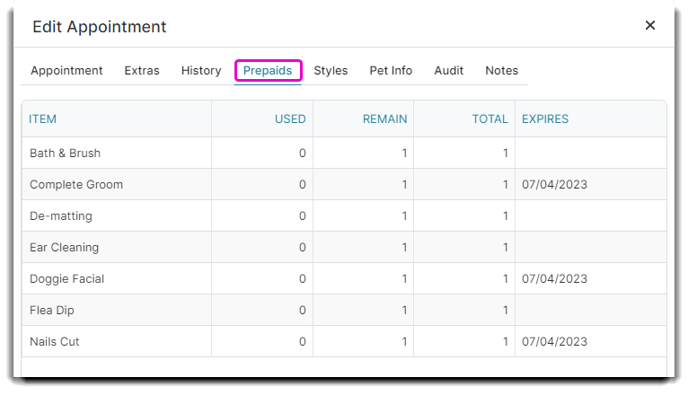The height and width of the screenshot is (404, 688).
Task: Close the Edit Appointment dialog
Action: click(x=650, y=25)
